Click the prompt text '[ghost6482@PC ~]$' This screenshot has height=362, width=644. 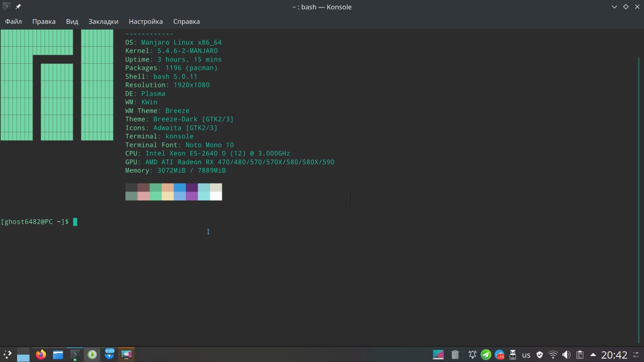35,222
